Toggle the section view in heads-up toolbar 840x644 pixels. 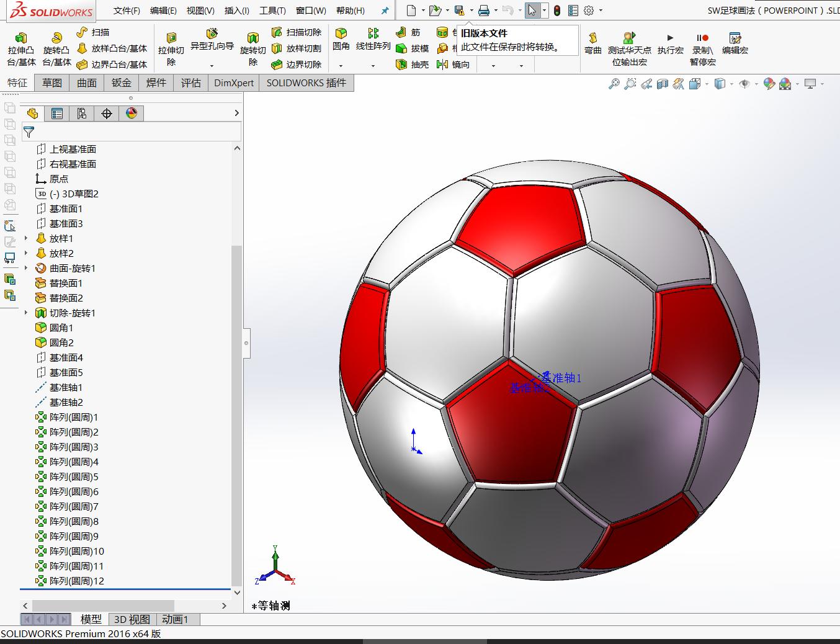pos(663,83)
